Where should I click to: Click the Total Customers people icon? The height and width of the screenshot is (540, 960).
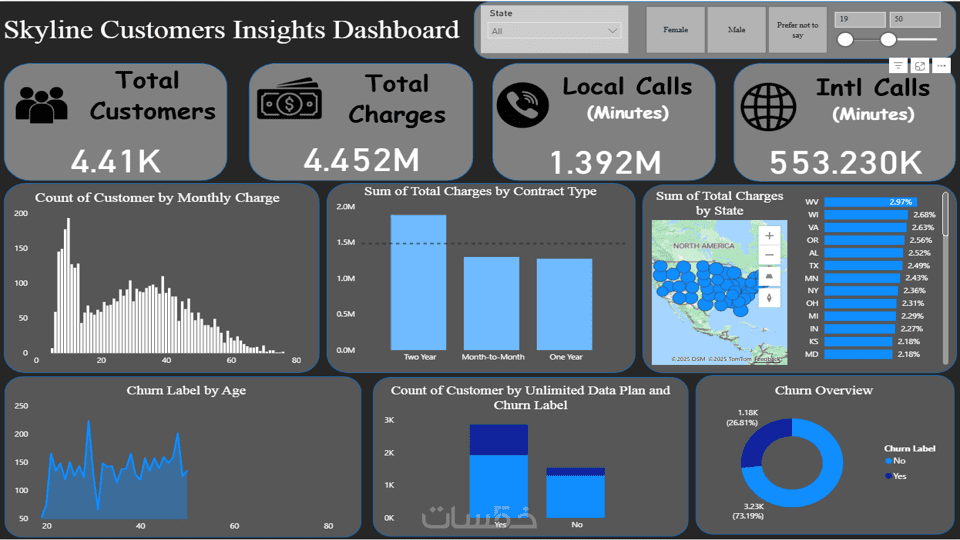[x=42, y=105]
